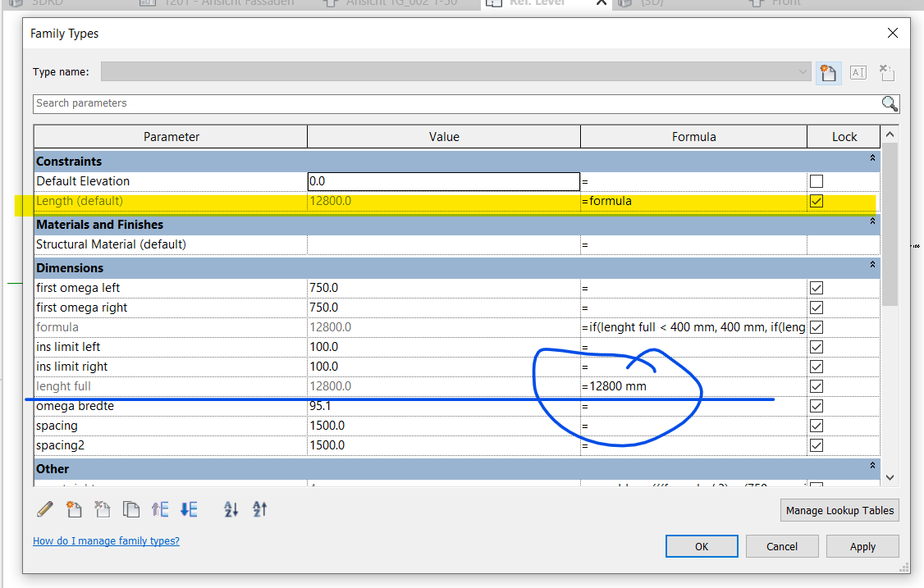Collapse the Dimensions section

(871, 265)
